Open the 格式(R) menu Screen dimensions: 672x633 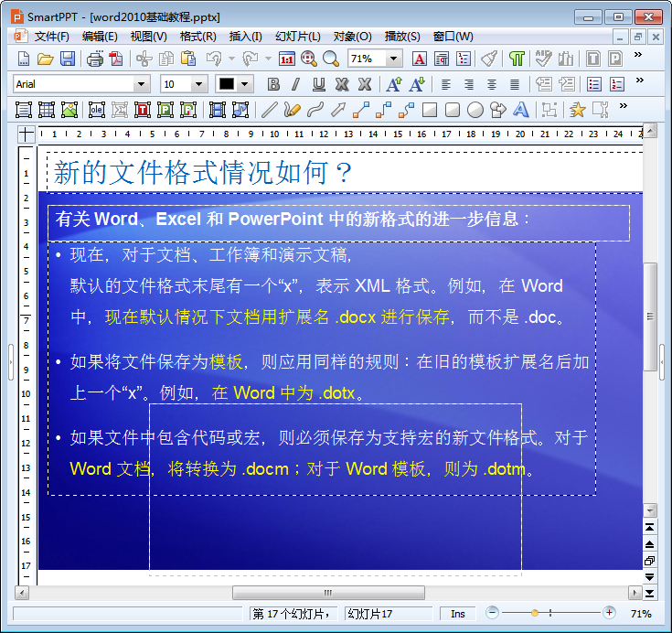coord(198,37)
